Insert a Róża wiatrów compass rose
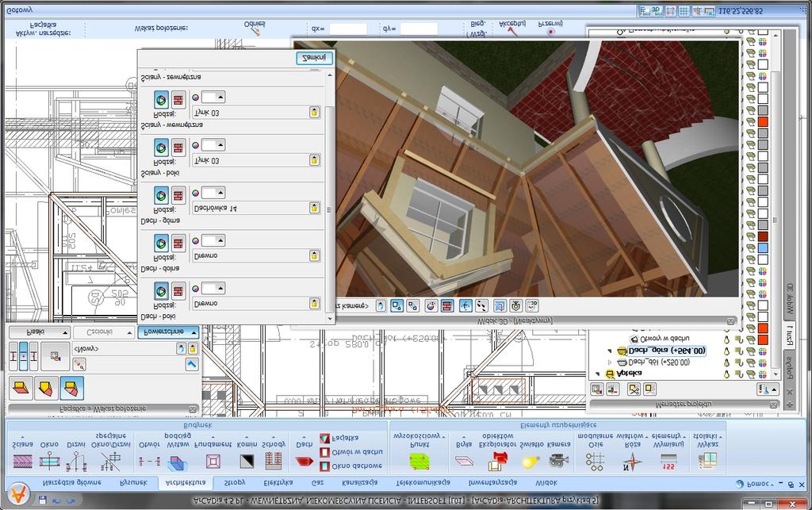Viewport: 812px width, 510px height. (x=632, y=451)
